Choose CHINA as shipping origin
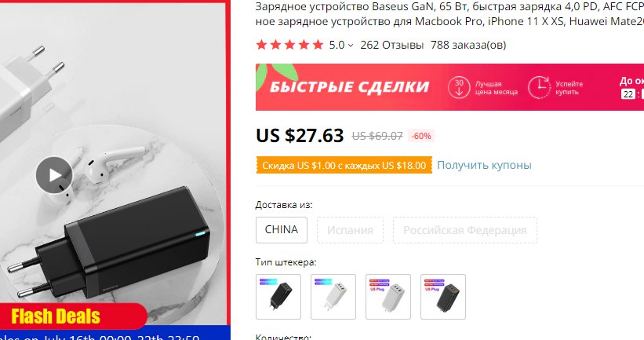The width and height of the screenshot is (644, 340). 282,230
